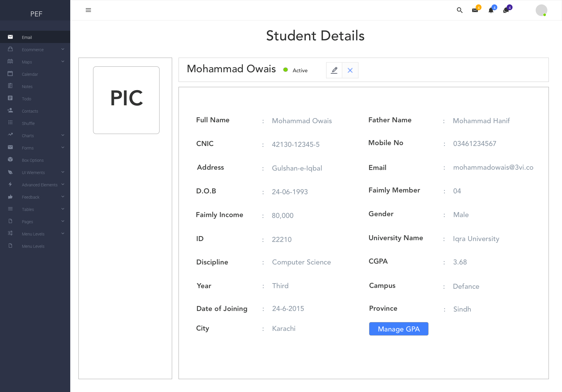
Task: Open the chat messages icon
Action: coord(506,11)
